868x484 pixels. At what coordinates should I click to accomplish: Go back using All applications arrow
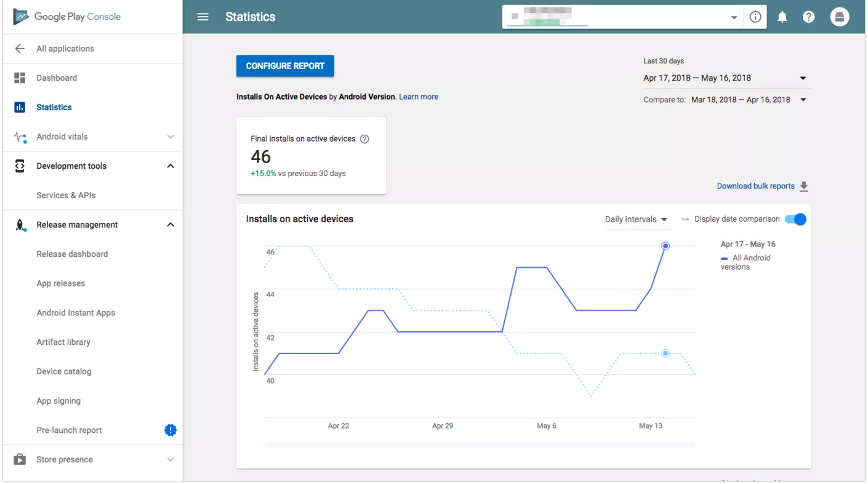point(20,49)
